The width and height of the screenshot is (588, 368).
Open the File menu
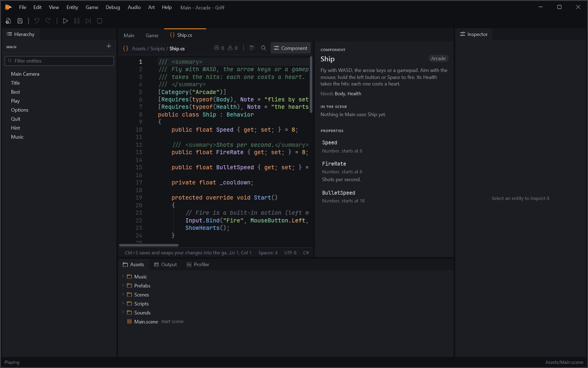22,7
